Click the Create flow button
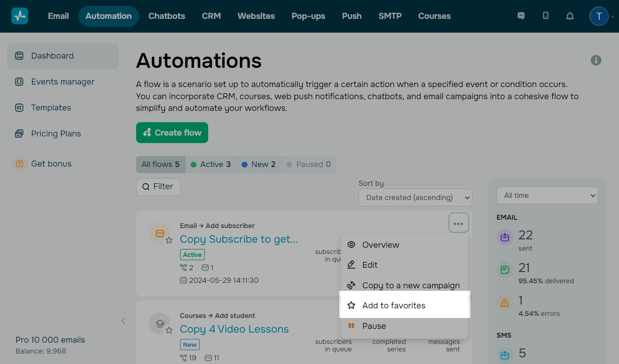 click(172, 133)
